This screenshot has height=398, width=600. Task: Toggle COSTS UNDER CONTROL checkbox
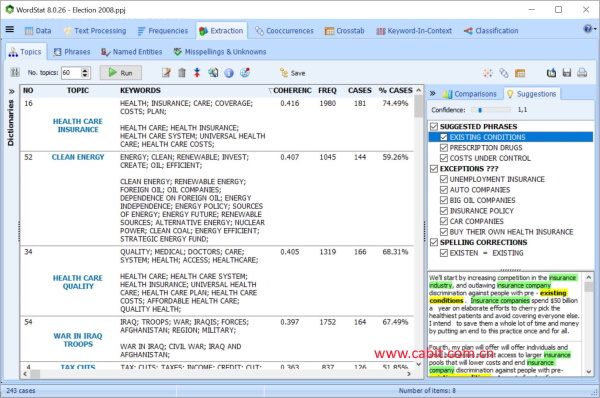pos(444,158)
